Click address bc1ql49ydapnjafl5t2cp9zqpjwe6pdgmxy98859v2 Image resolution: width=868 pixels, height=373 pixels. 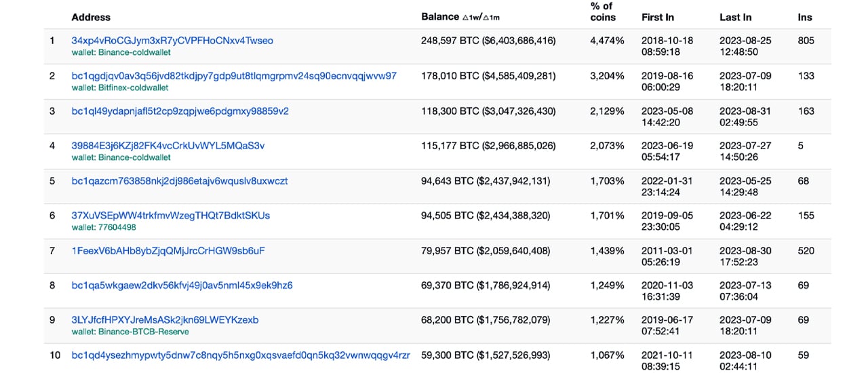tap(180, 111)
